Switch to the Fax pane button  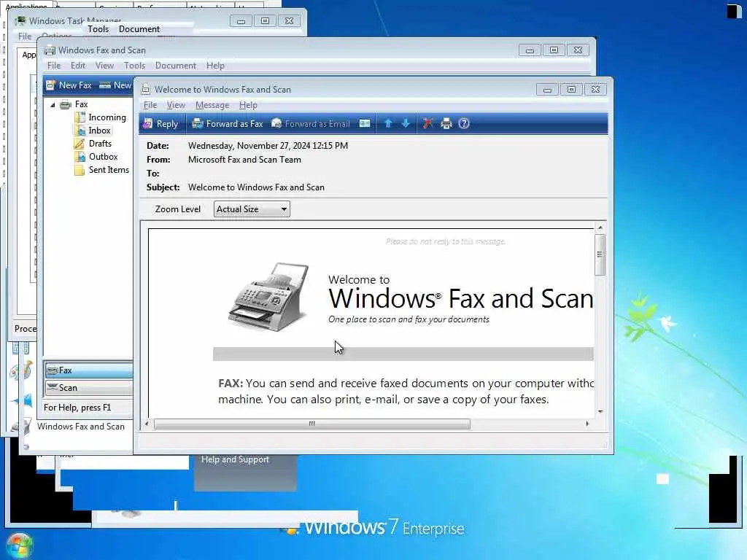89,370
